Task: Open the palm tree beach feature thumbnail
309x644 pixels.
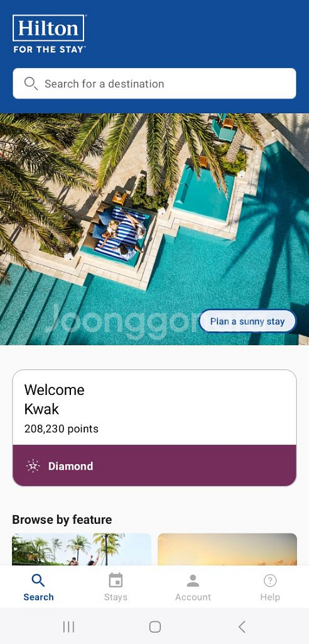Action: pos(82,549)
